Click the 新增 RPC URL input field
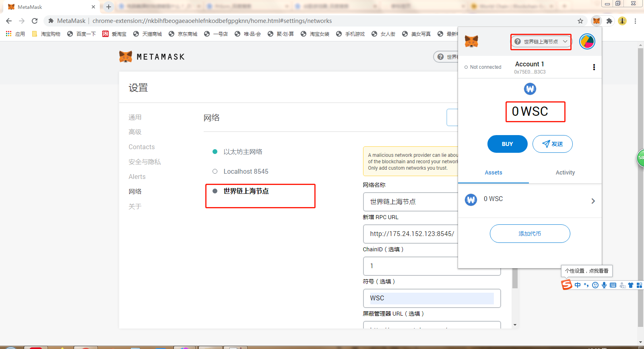 point(411,234)
